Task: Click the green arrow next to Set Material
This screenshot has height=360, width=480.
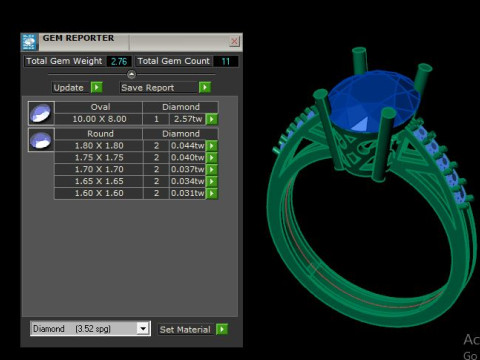Action: (x=222, y=329)
